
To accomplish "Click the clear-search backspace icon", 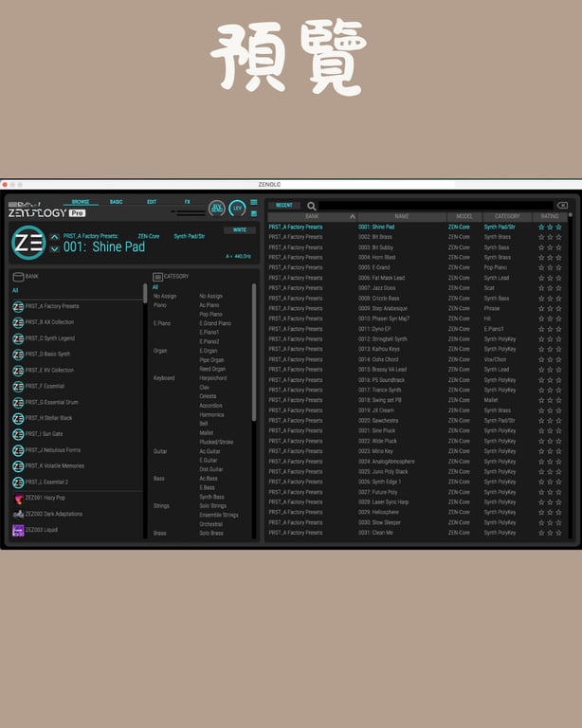I will click(x=562, y=205).
